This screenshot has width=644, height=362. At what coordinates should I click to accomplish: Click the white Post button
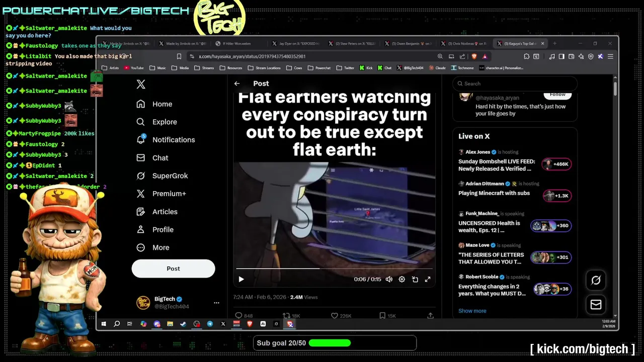[x=173, y=268]
